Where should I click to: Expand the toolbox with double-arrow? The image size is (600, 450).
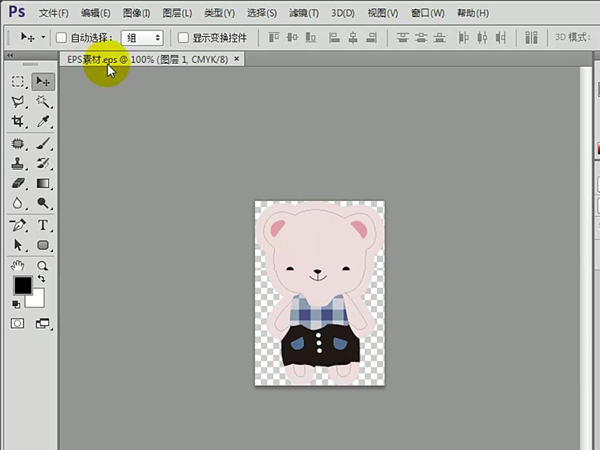coord(10,56)
